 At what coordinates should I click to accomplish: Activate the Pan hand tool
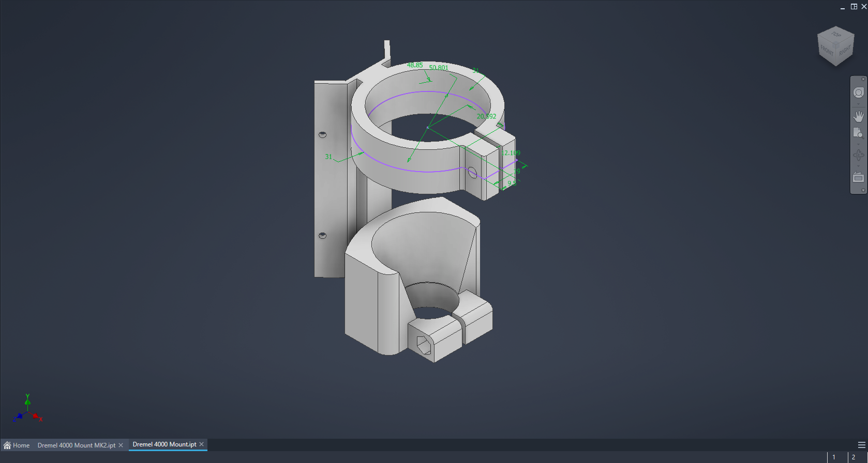click(858, 116)
